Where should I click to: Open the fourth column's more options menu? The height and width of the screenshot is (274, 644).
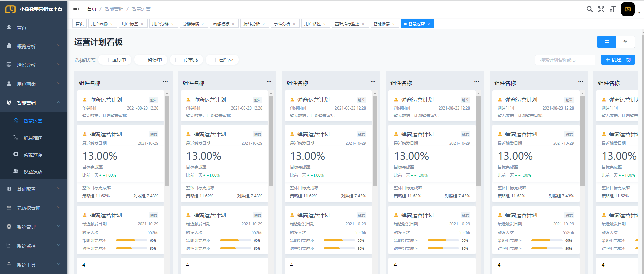[477, 82]
